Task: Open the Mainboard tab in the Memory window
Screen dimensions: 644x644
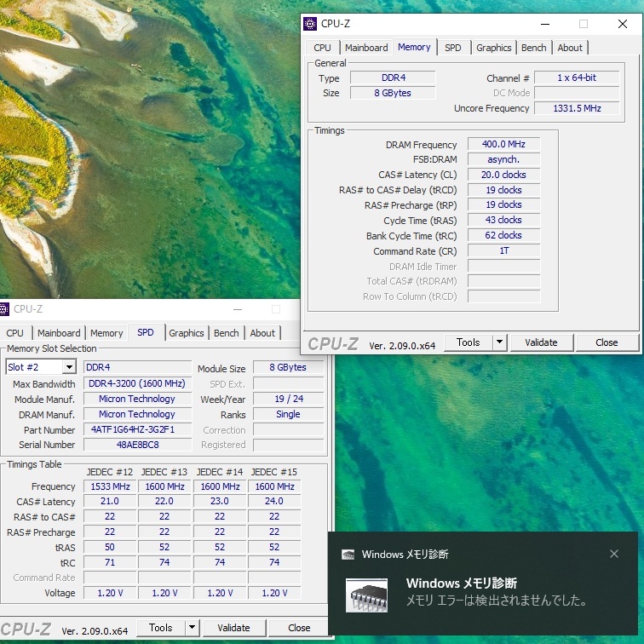Action: [x=366, y=48]
